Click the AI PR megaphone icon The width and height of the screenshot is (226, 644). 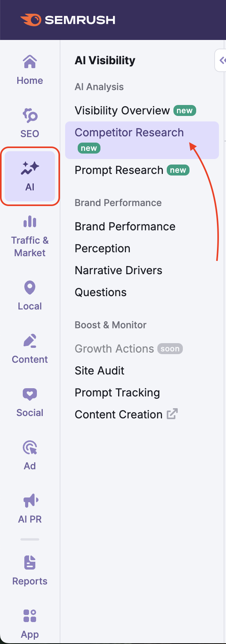29,500
